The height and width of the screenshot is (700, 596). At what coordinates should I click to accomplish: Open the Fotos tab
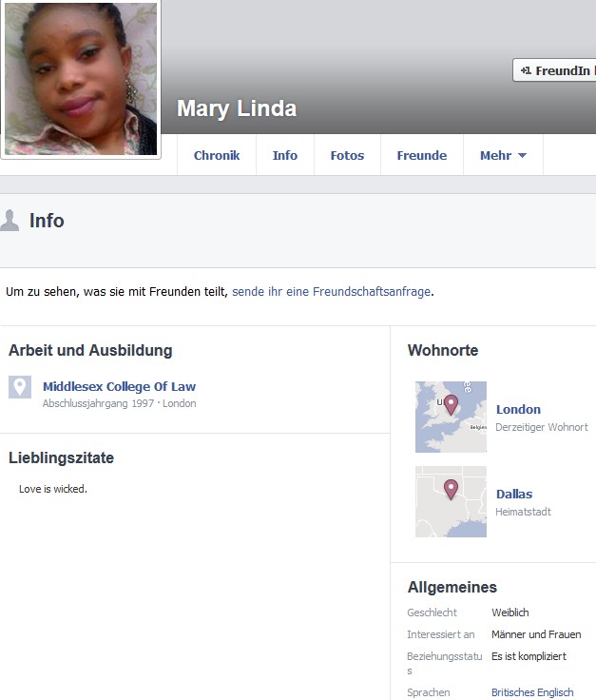coord(347,155)
